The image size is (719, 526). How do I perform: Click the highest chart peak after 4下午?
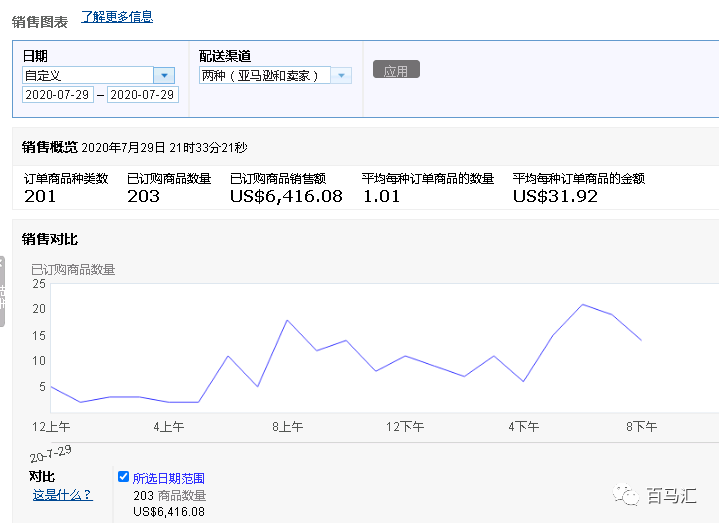(x=583, y=304)
